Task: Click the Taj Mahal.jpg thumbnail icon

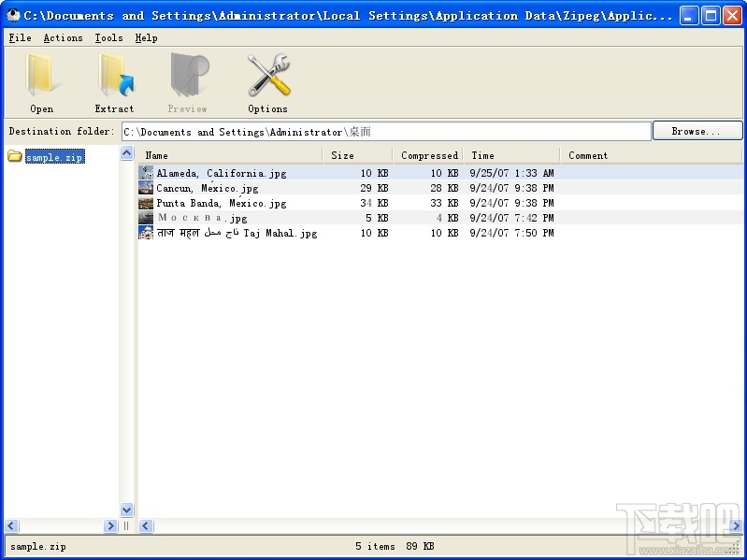Action: [x=146, y=233]
